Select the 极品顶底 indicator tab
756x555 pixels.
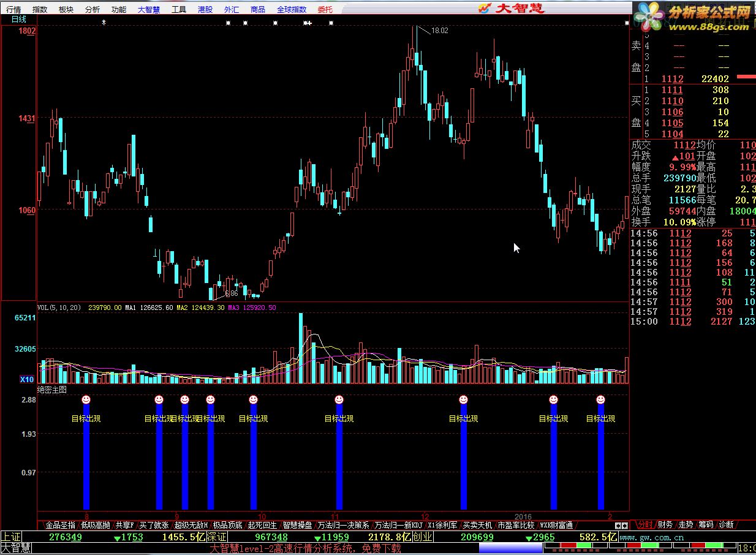click(228, 526)
